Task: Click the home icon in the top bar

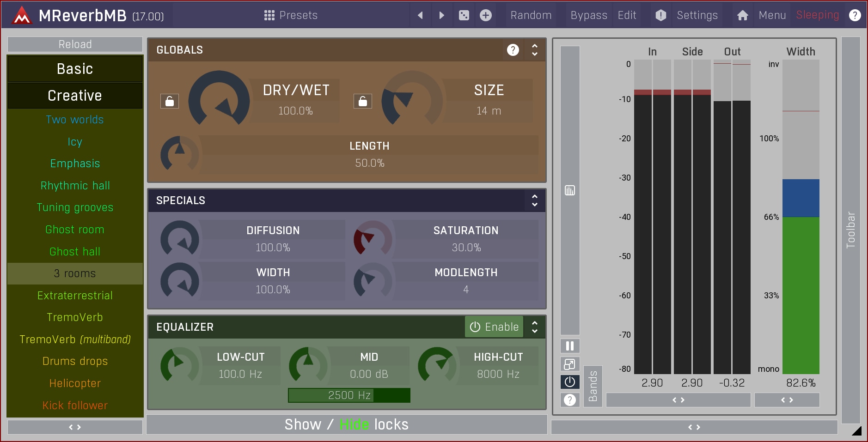Action: pos(742,15)
